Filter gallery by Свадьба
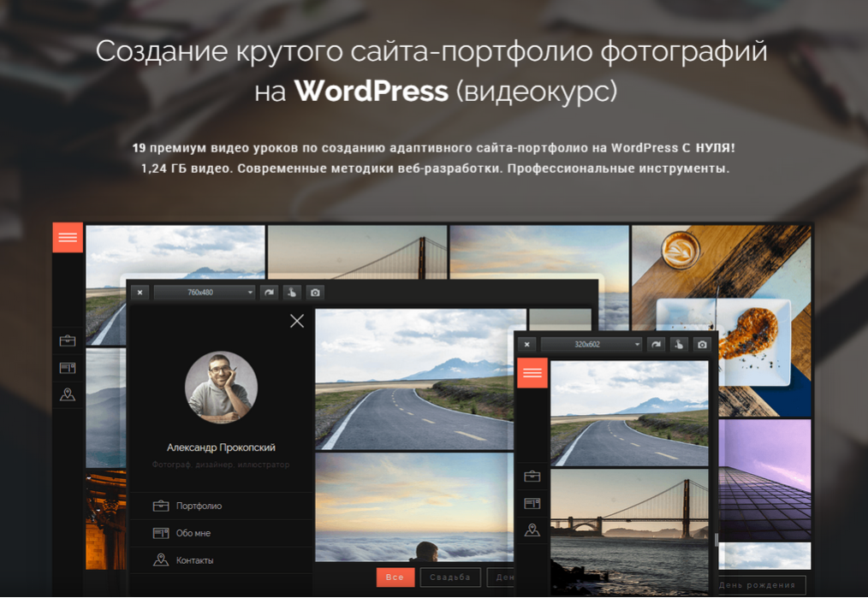 pyautogui.click(x=450, y=577)
